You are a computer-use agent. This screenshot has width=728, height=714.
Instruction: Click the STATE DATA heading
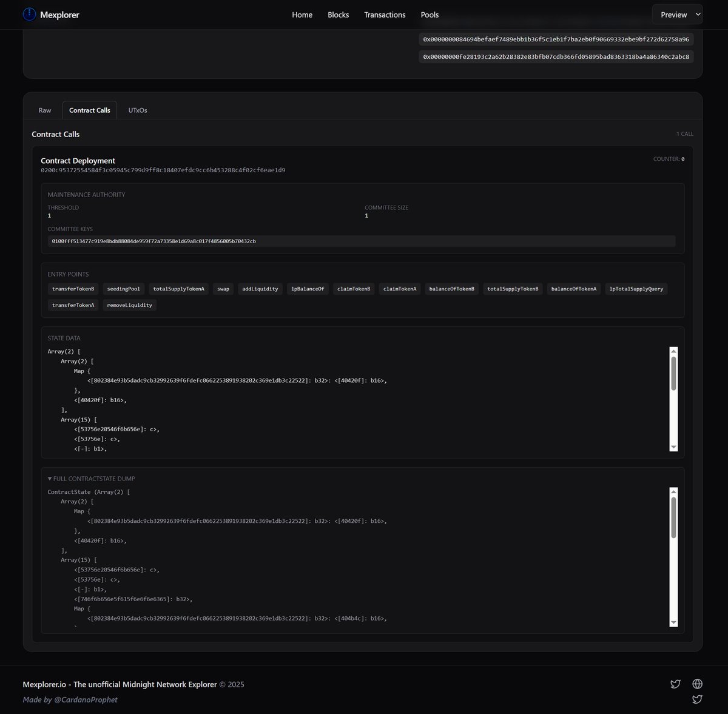[64, 338]
